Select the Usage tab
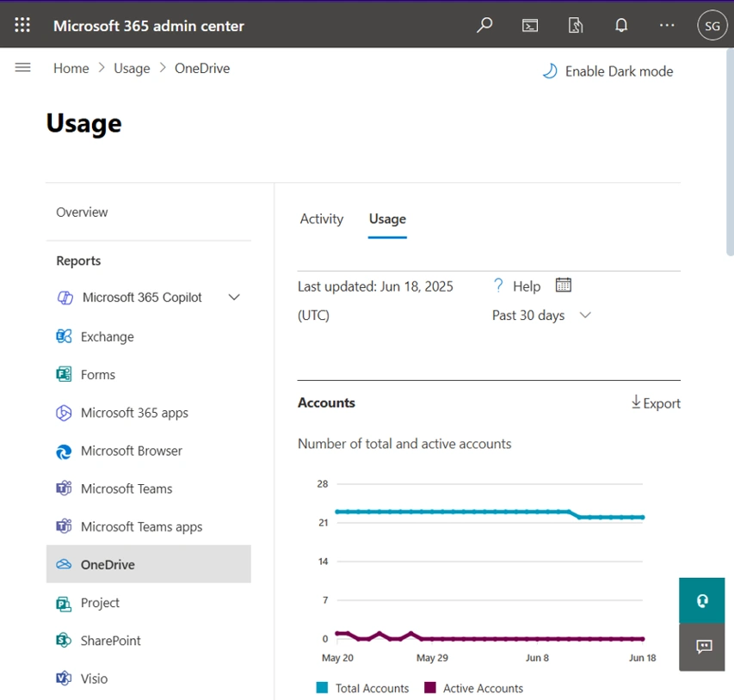The image size is (734, 700). (387, 219)
